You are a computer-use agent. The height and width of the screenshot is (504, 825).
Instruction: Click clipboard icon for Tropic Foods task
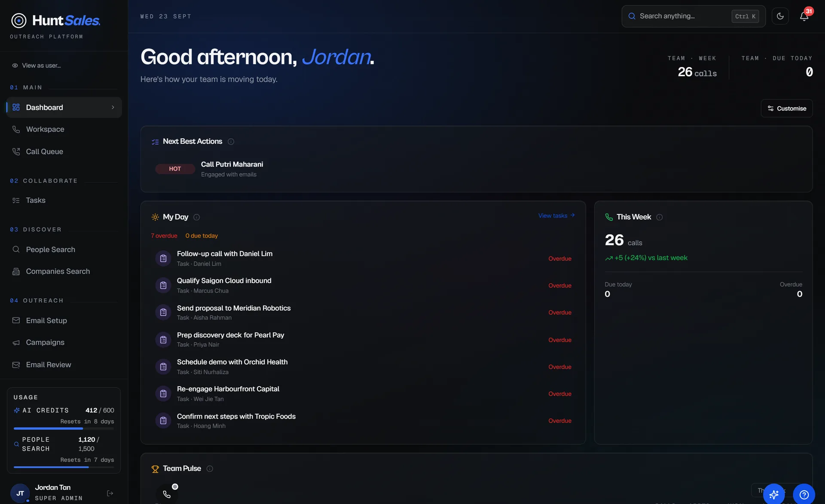click(x=163, y=421)
